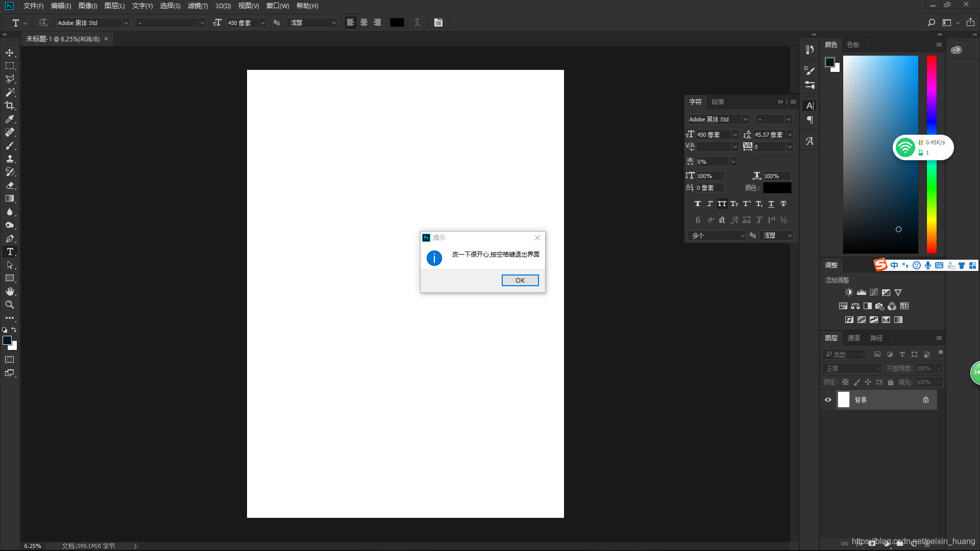Open the layer blend mode dropdown 正常
980x551 pixels.
pos(852,368)
